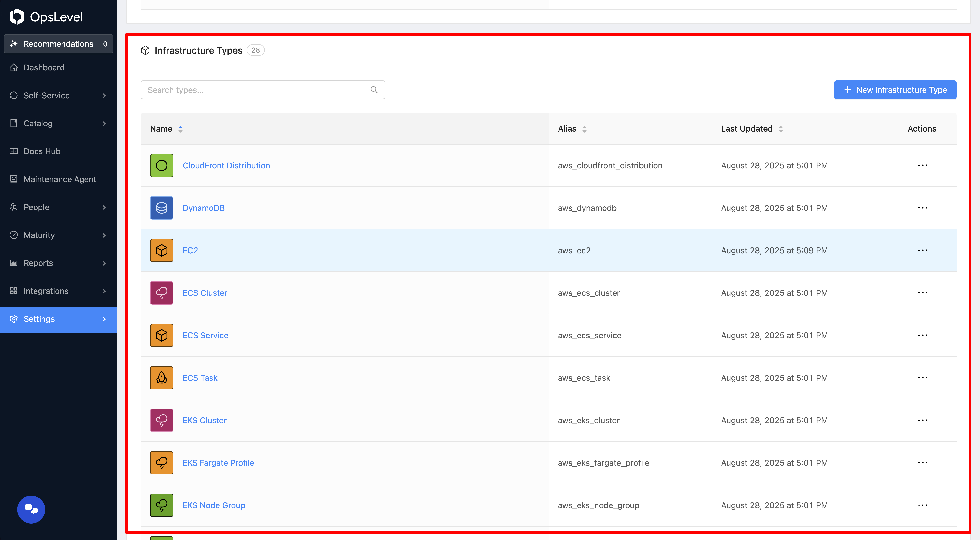The width and height of the screenshot is (980, 540).
Task: Click the ECS Task rocket icon
Action: click(x=161, y=378)
